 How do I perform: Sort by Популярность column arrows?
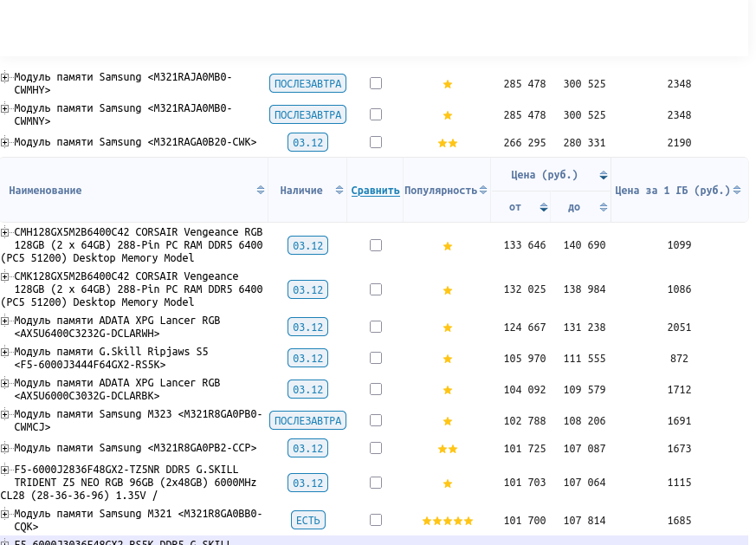483,190
